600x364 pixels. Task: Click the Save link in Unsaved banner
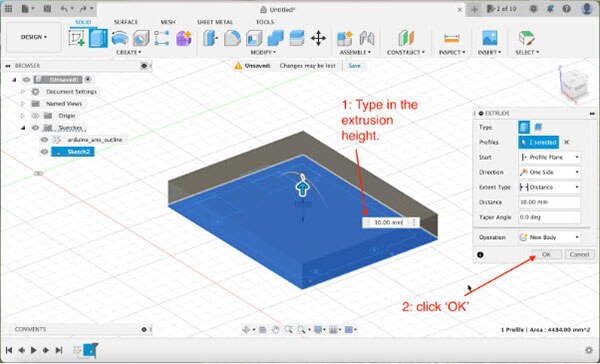pyautogui.click(x=355, y=66)
